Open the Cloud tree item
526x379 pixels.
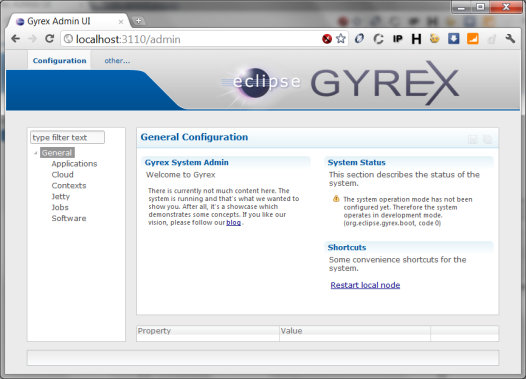tap(62, 174)
